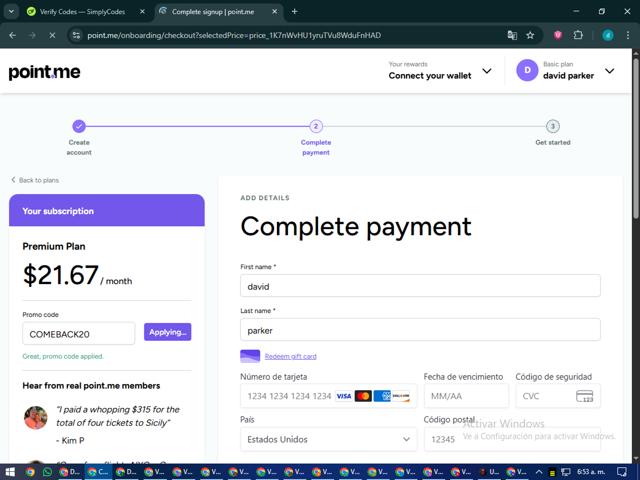Bookmark this page with star icon
Image resolution: width=640 pixels, height=480 pixels.
tap(530, 36)
